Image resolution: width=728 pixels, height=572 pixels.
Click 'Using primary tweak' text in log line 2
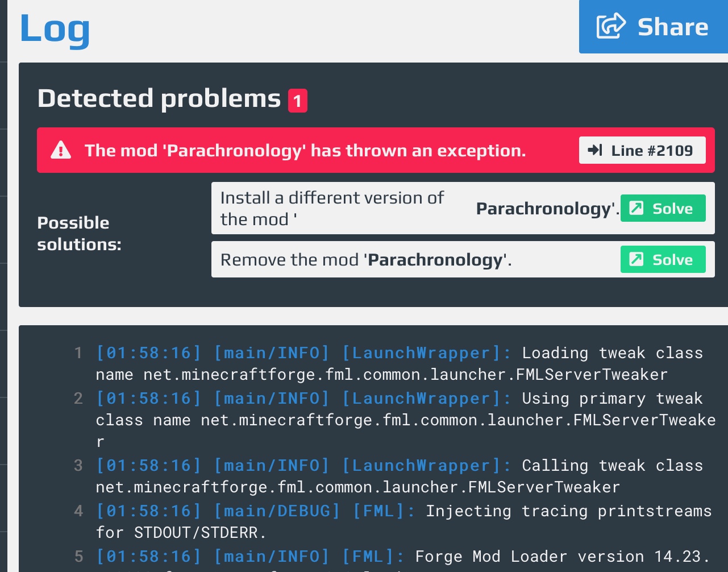tap(612, 399)
